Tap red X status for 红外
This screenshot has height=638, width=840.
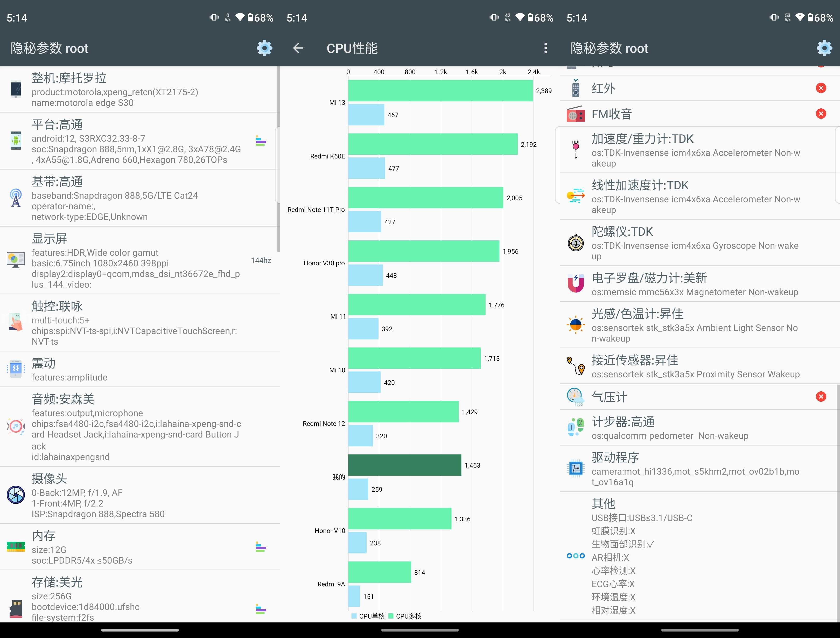point(821,88)
